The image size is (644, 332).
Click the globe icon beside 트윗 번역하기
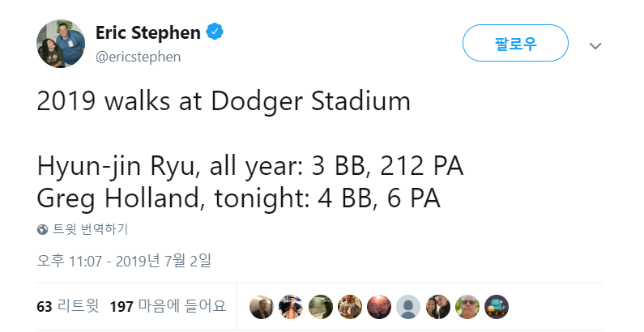coord(43,229)
